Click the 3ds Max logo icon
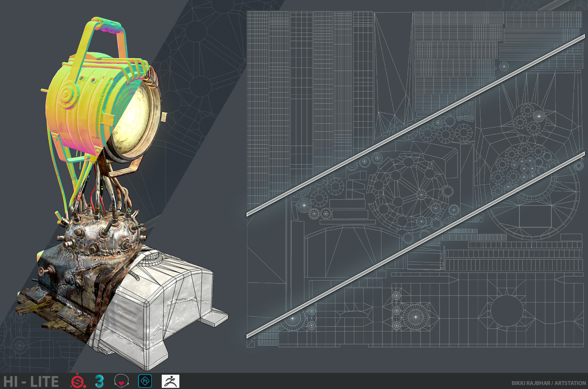The width and height of the screenshot is (588, 389). (x=99, y=381)
